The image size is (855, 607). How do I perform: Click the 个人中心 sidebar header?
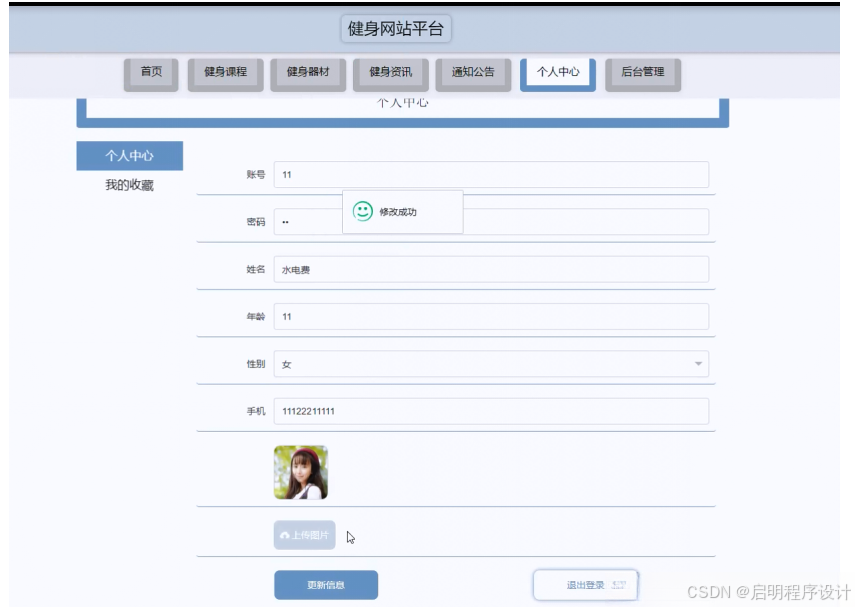(131, 155)
